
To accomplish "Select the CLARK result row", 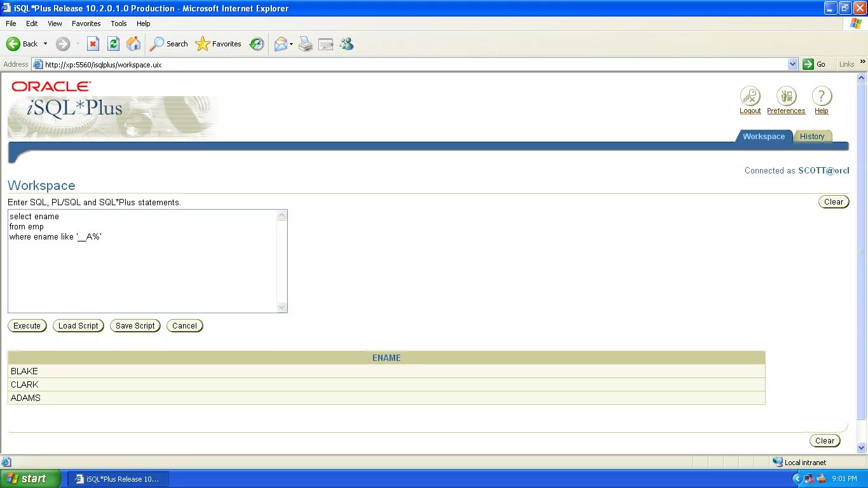I will (x=386, y=384).
